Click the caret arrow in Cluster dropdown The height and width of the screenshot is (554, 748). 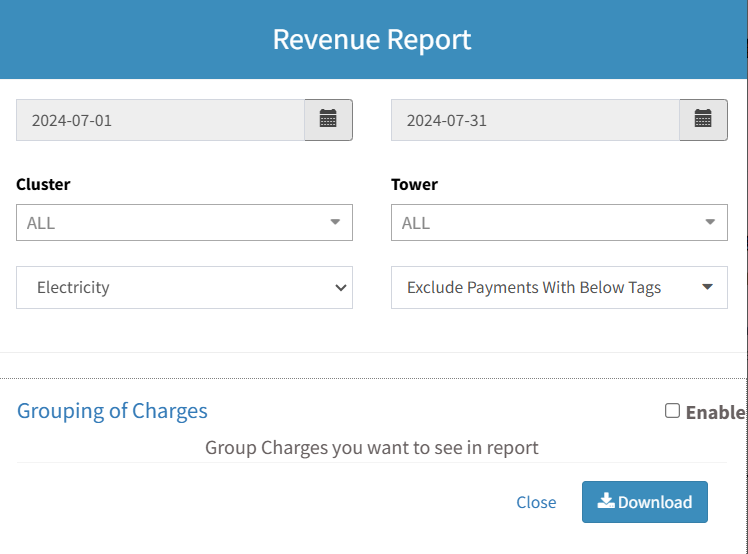point(335,223)
